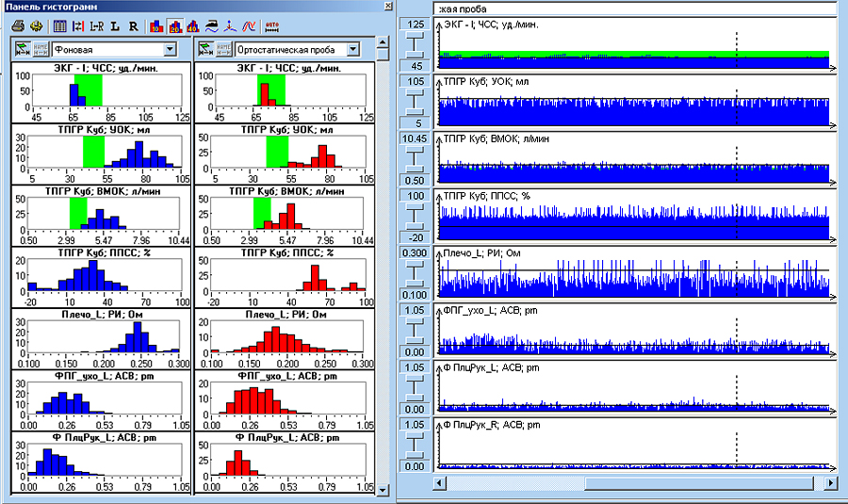This screenshot has height=504, width=848.
Task: Click the red-blue curve icon in toolbar
Action: 249,25
